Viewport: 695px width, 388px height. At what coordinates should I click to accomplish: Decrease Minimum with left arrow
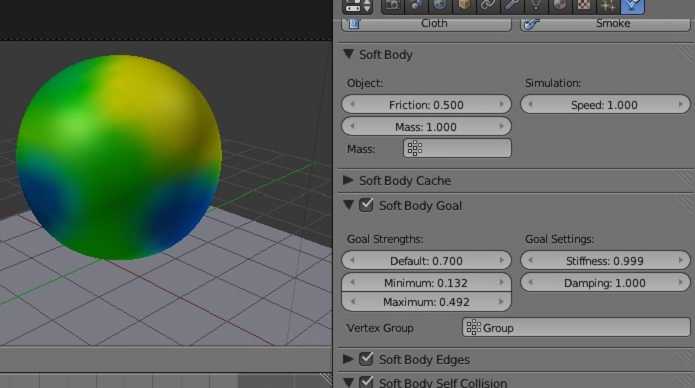[352, 282]
